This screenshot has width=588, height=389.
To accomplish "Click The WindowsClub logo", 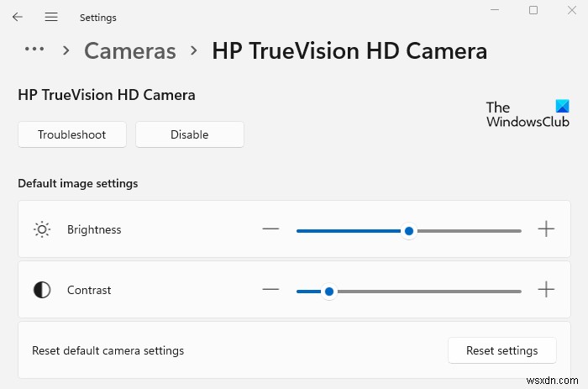I will (528, 114).
